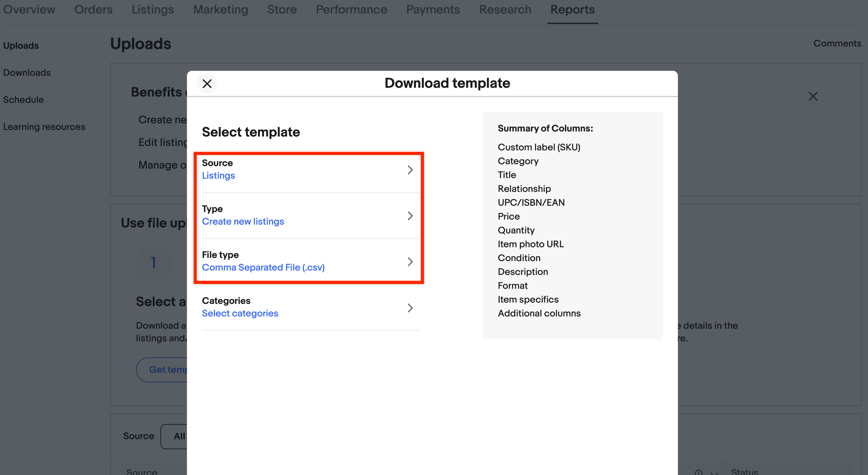This screenshot has height=475, width=868.
Task: Click the Select template heading
Action: click(x=251, y=132)
